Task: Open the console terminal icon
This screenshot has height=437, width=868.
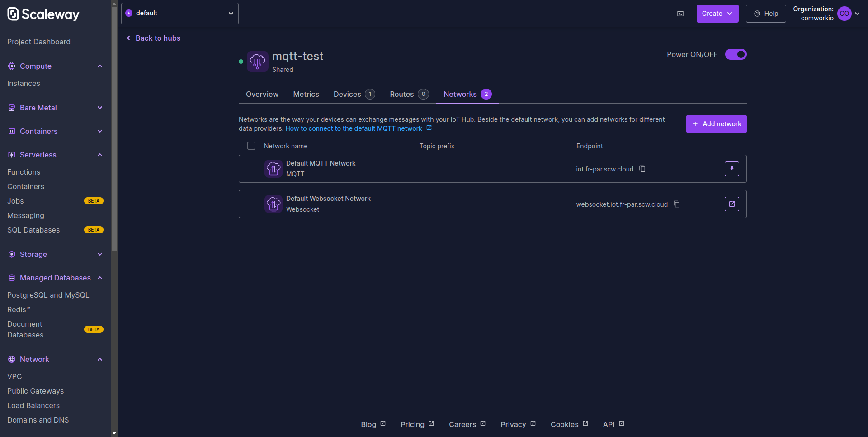Action: pos(680,14)
